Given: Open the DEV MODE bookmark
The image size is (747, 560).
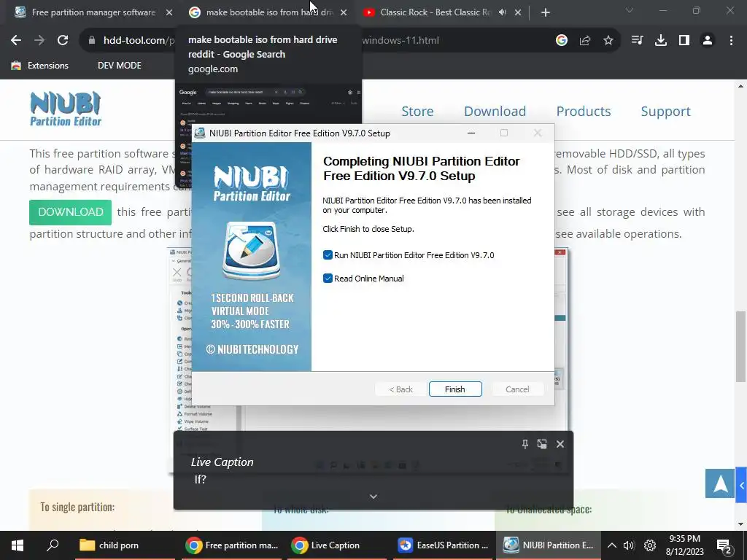Looking at the screenshot, I should pyautogui.click(x=120, y=66).
